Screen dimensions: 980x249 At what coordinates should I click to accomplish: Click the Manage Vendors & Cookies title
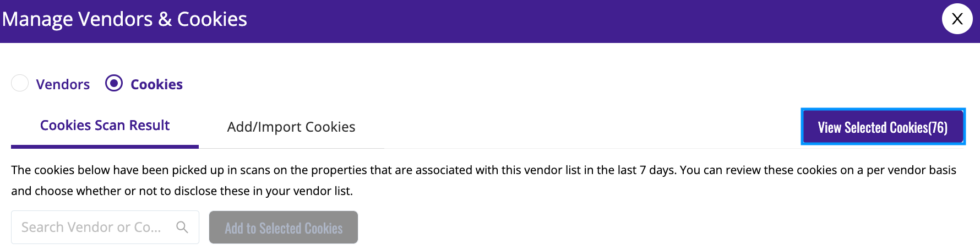point(124,19)
